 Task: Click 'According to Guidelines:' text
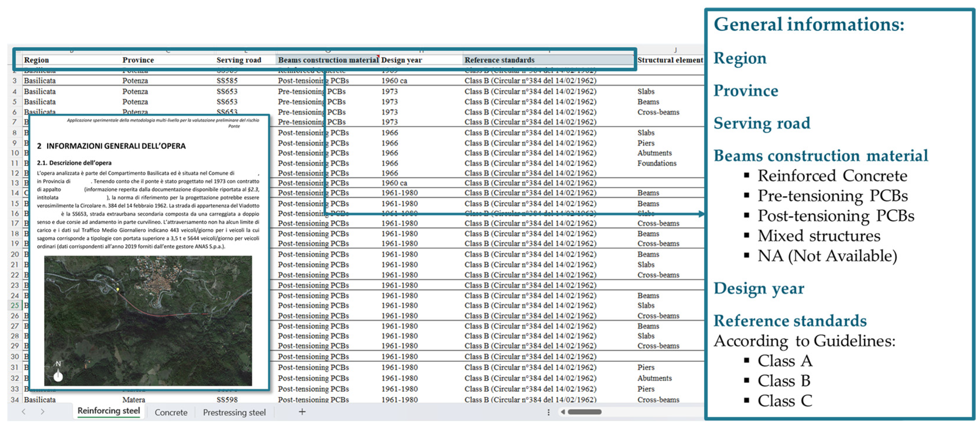click(804, 341)
